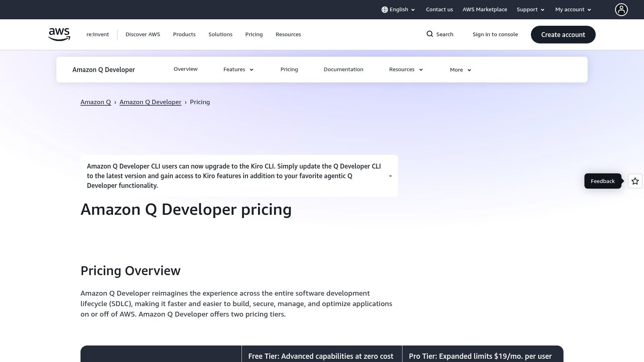
Task: Click the account profile icon
Action: tap(621, 10)
